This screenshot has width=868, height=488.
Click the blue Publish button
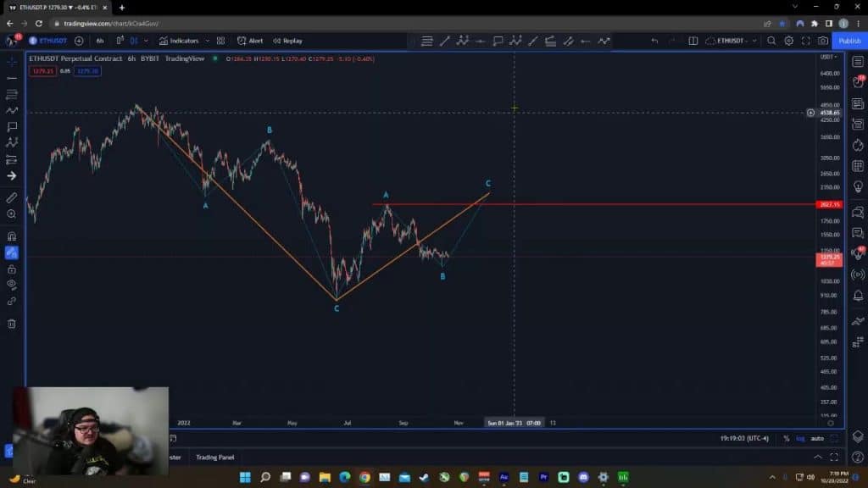click(849, 41)
